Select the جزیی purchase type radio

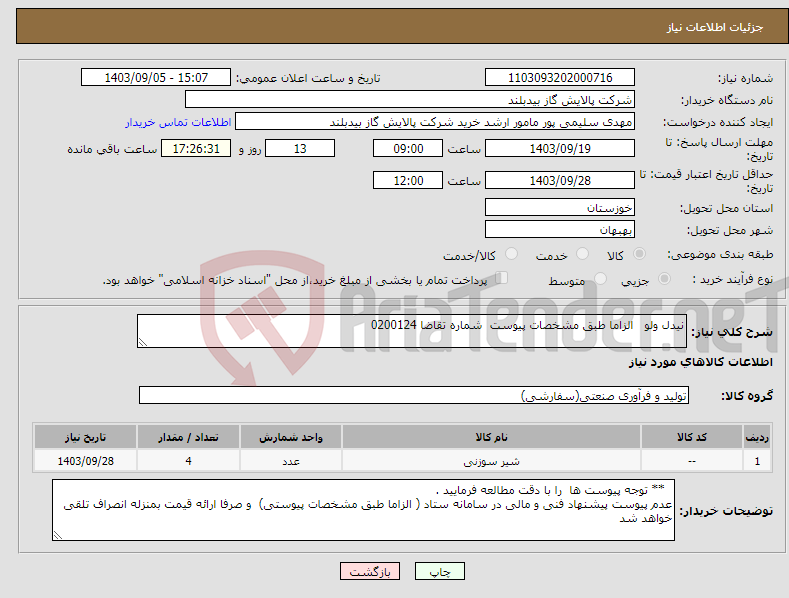click(x=664, y=278)
